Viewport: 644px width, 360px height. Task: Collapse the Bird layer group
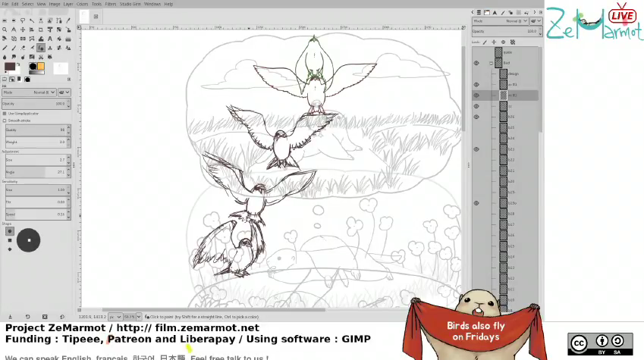491,63
